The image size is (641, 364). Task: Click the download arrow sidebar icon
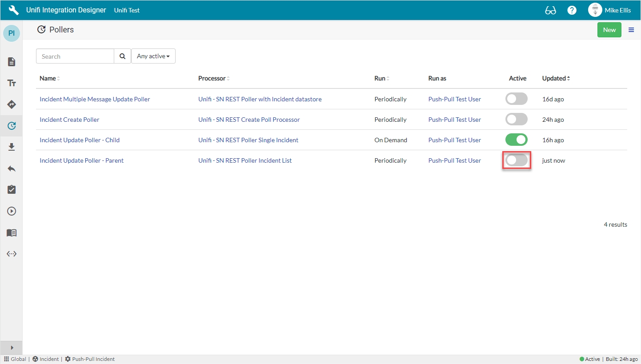click(x=12, y=147)
